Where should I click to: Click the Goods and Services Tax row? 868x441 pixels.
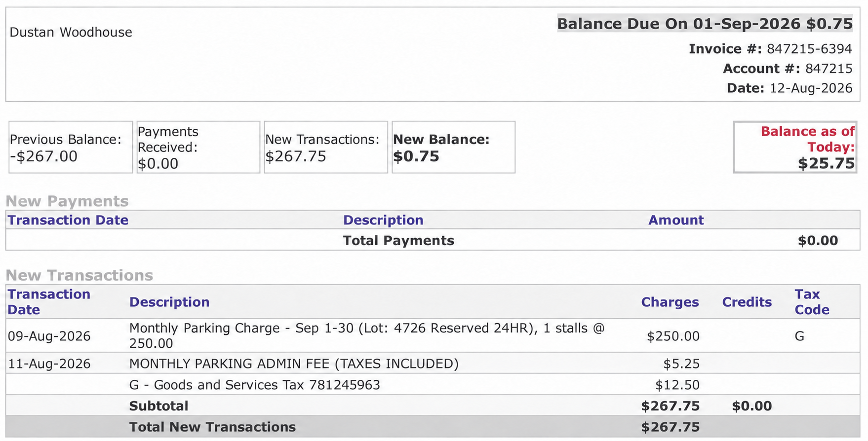[x=433, y=385]
